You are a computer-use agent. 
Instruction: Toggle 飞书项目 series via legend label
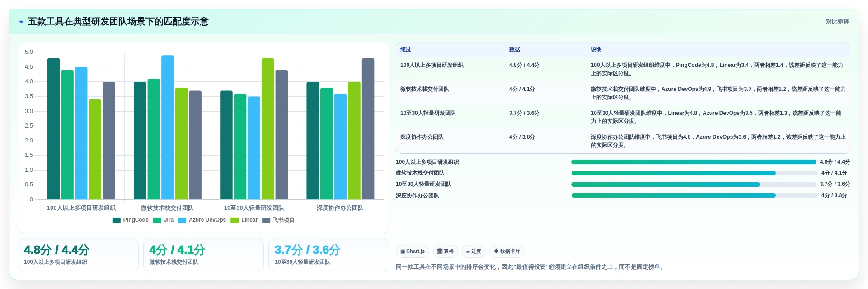point(283,220)
